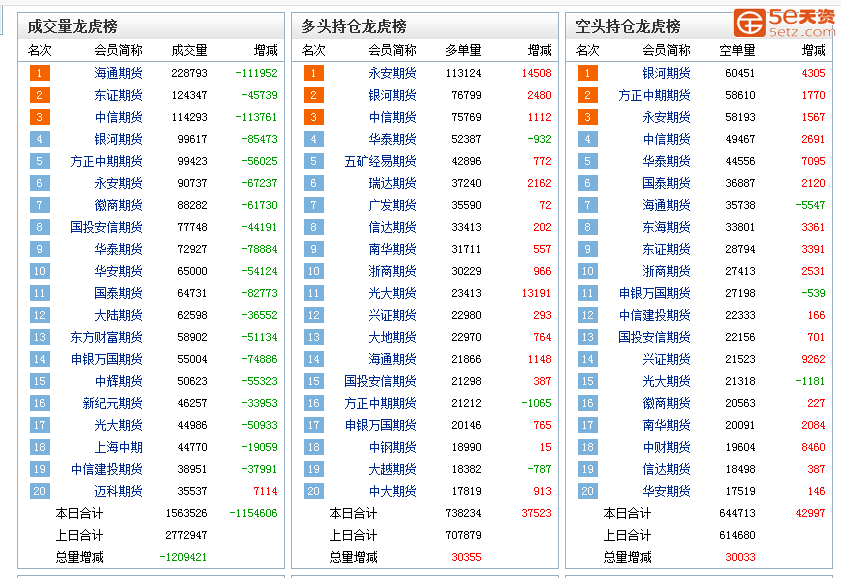Click the 多单量 column header

(463, 50)
